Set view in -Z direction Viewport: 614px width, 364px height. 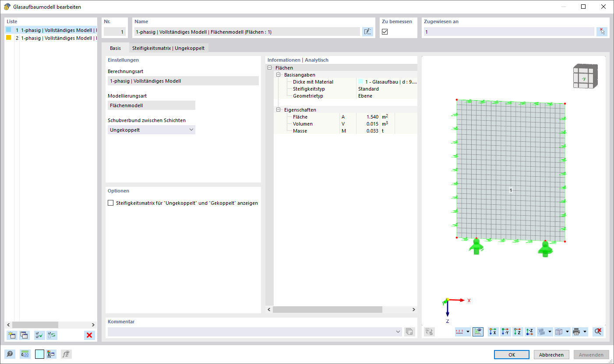530,332
